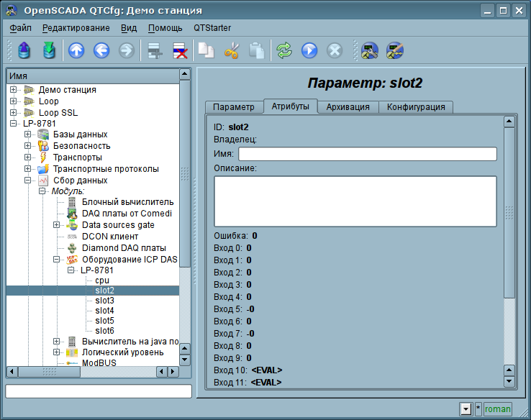Image resolution: width=531 pixels, height=420 pixels.
Task: Switch to the Архивация tab
Action: 348,107
